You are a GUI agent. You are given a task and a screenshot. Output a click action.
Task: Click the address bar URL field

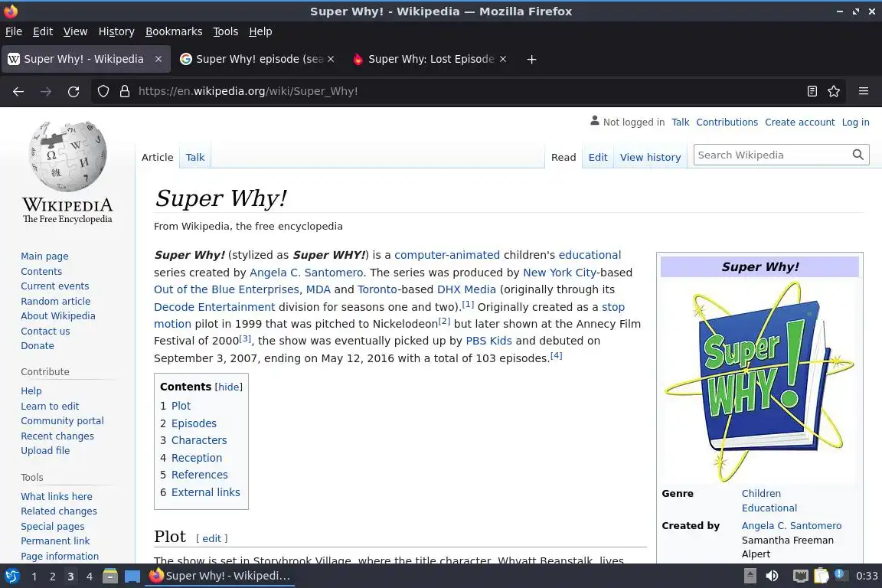tap(467, 91)
